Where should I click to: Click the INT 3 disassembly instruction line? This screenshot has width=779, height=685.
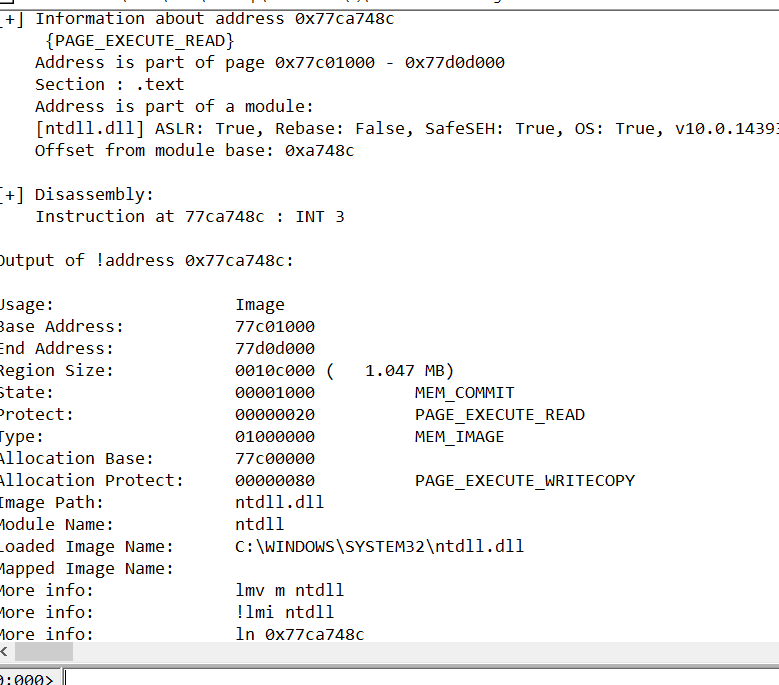pyautogui.click(x=190, y=216)
